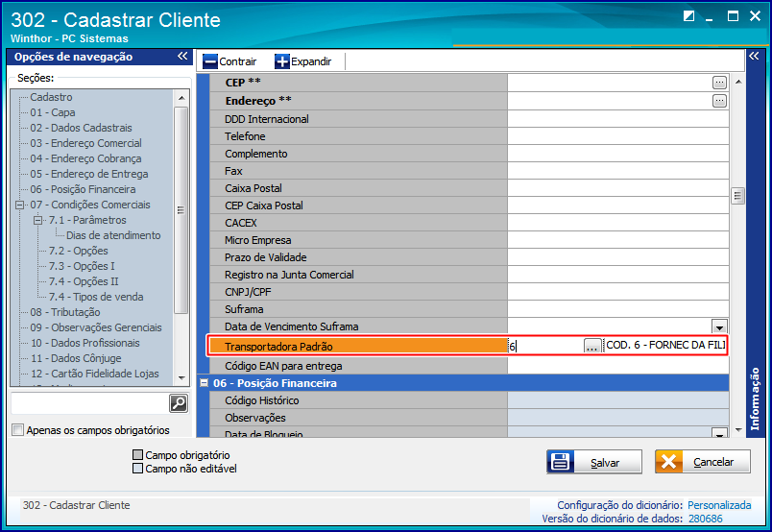The height and width of the screenshot is (532, 772).
Task: Click the Suframa input field
Action: tap(618, 309)
